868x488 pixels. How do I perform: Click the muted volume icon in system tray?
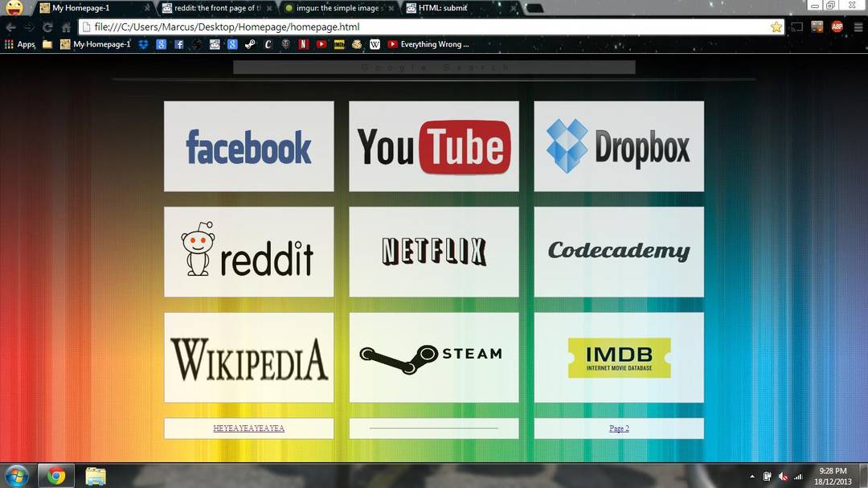coord(783,477)
